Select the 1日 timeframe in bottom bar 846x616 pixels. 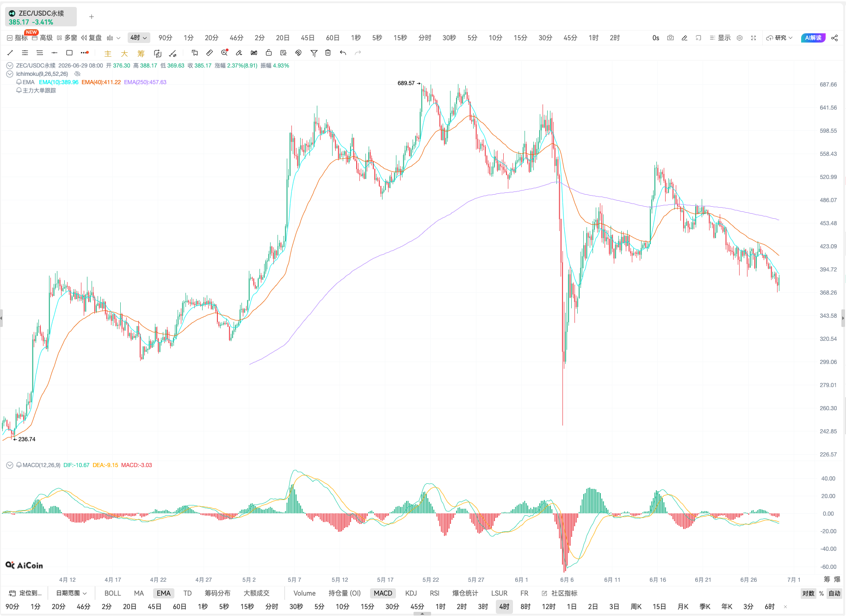click(572, 607)
